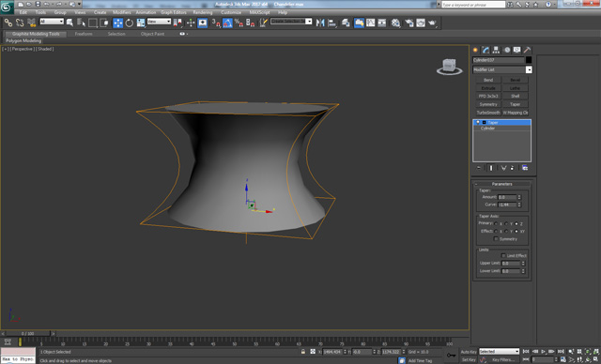Image resolution: width=601 pixels, height=364 pixels.
Task: Enable the Symmetry checkbox
Action: click(496, 239)
